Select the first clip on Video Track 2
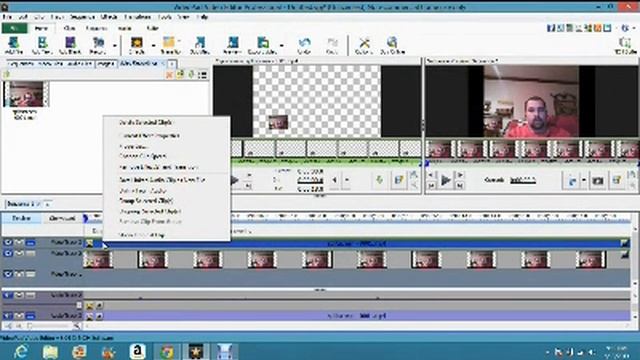This screenshot has width=640, height=360. point(98,259)
